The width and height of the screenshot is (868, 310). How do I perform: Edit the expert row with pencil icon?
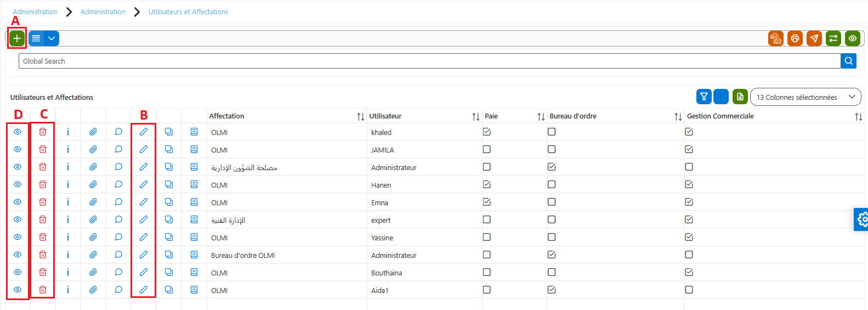(x=144, y=219)
